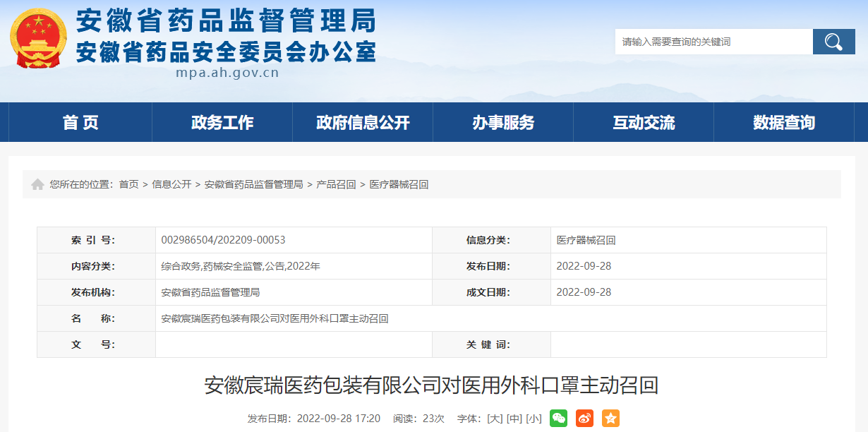Share the article via WeChat icon
Screen dimensions: 868x432
coord(558,418)
